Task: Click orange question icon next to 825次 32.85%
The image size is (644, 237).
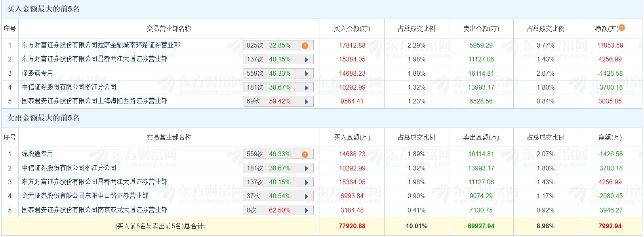Action: tap(305, 46)
